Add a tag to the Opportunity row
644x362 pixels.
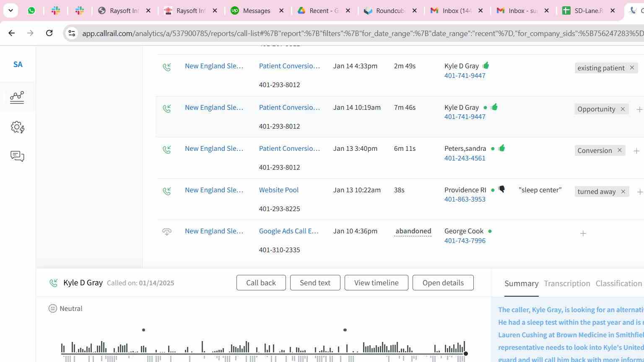pyautogui.click(x=639, y=109)
